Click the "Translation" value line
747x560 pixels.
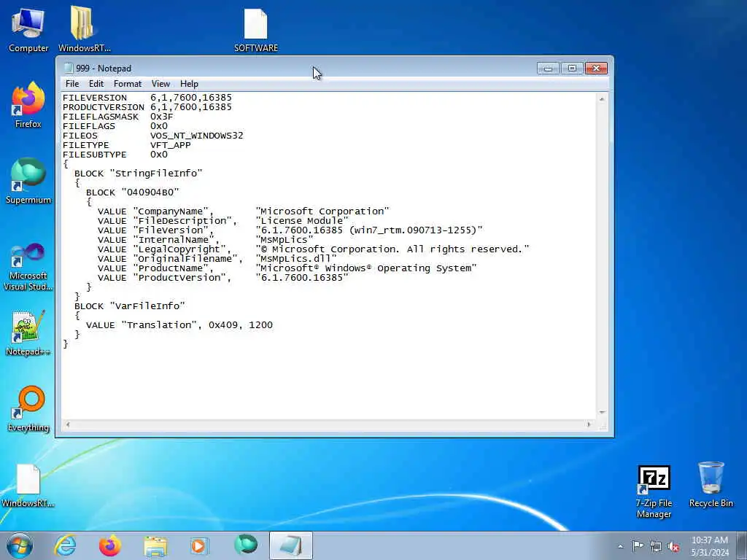click(x=179, y=325)
